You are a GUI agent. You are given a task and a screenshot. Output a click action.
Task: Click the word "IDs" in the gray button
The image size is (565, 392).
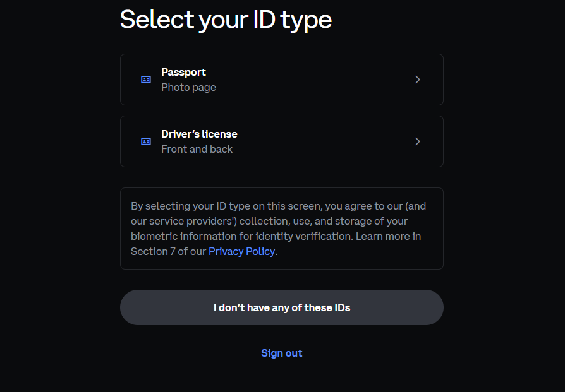click(x=343, y=307)
